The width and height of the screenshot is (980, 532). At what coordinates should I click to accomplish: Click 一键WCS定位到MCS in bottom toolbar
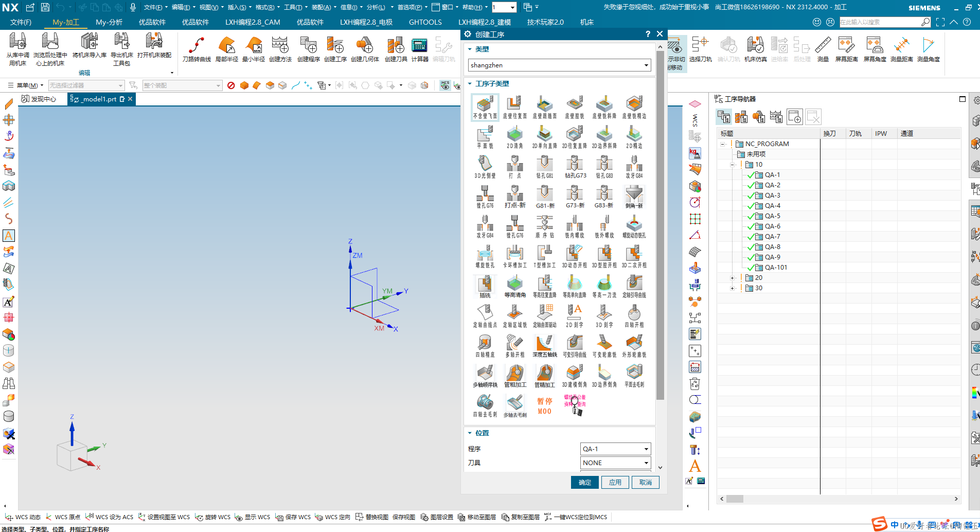click(576, 517)
